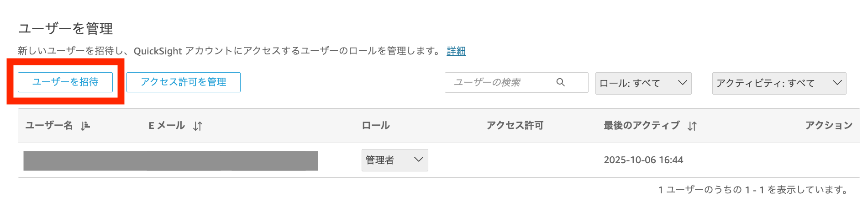Follow the 詳細 link
868x213 pixels.
pyautogui.click(x=456, y=51)
